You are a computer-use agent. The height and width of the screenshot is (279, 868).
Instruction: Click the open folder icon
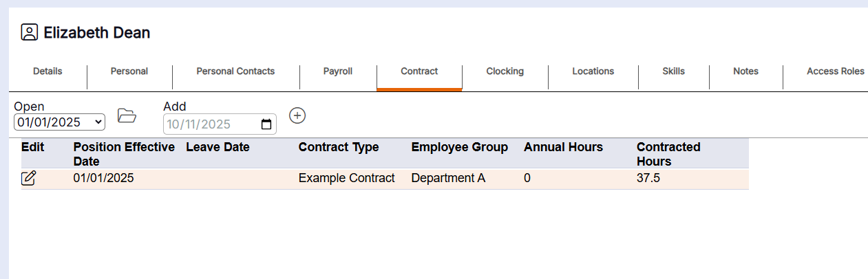(x=127, y=115)
